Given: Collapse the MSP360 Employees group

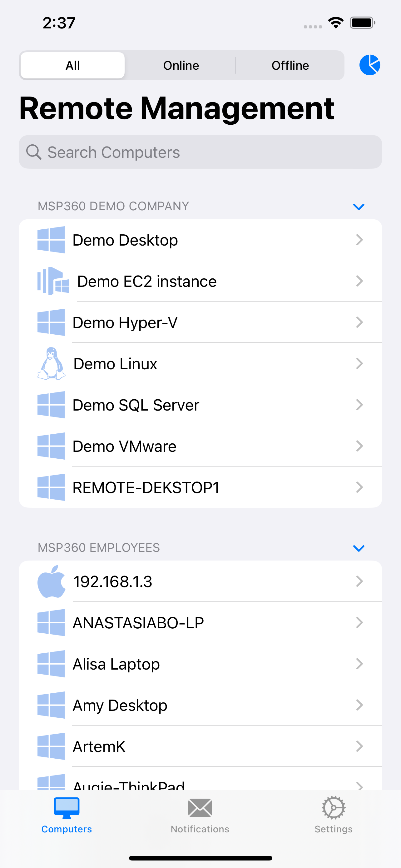Looking at the screenshot, I should point(359,548).
